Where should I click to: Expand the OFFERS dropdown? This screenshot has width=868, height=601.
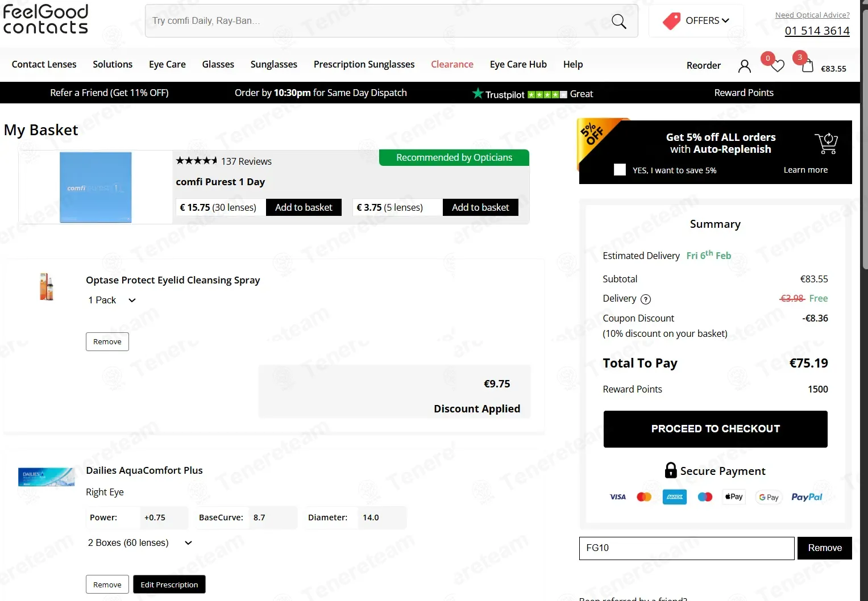pos(707,20)
